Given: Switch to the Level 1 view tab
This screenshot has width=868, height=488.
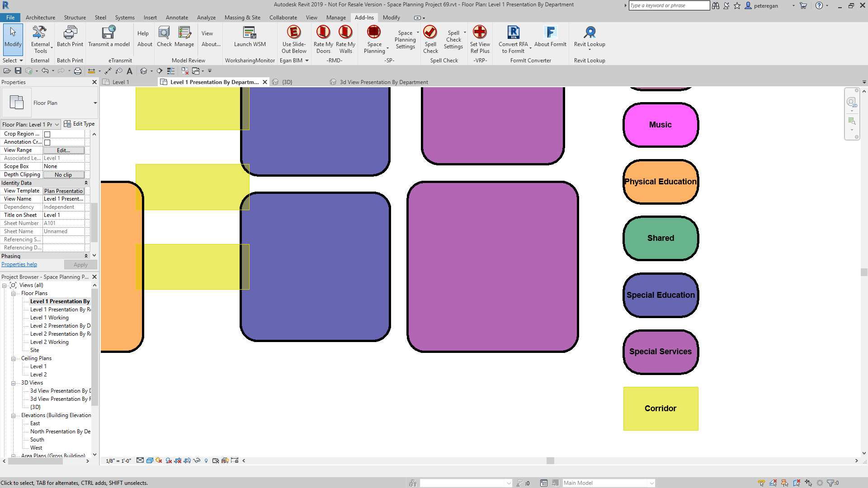Looking at the screenshot, I should point(120,82).
